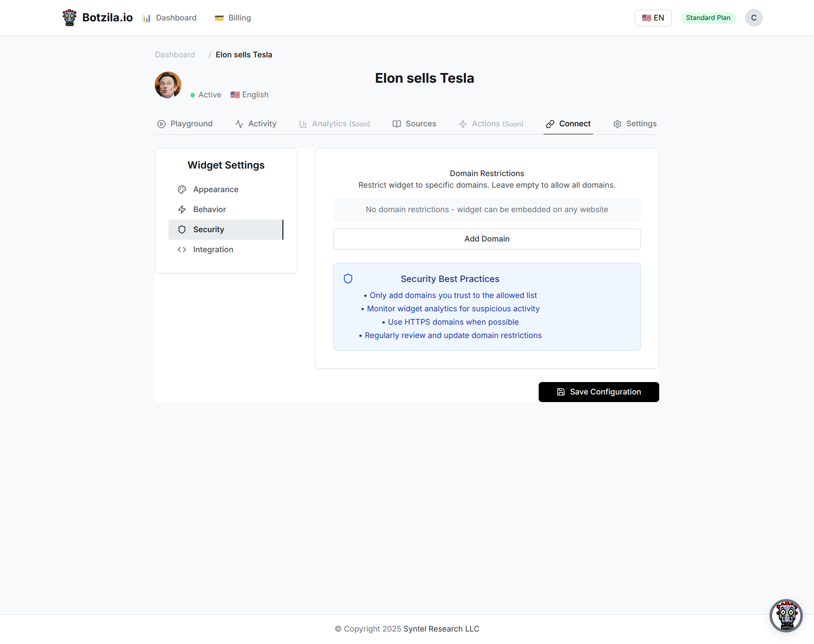Image resolution: width=814 pixels, height=644 pixels.
Task: Click Save Configuration button
Action: (599, 392)
